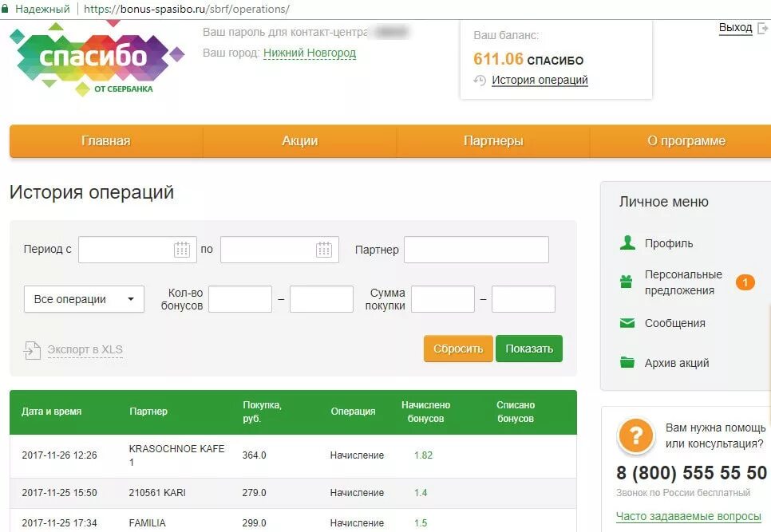Image resolution: width=771 pixels, height=532 pixels.
Task: Click accrued bonus value 1.4
Action: pyautogui.click(x=421, y=493)
